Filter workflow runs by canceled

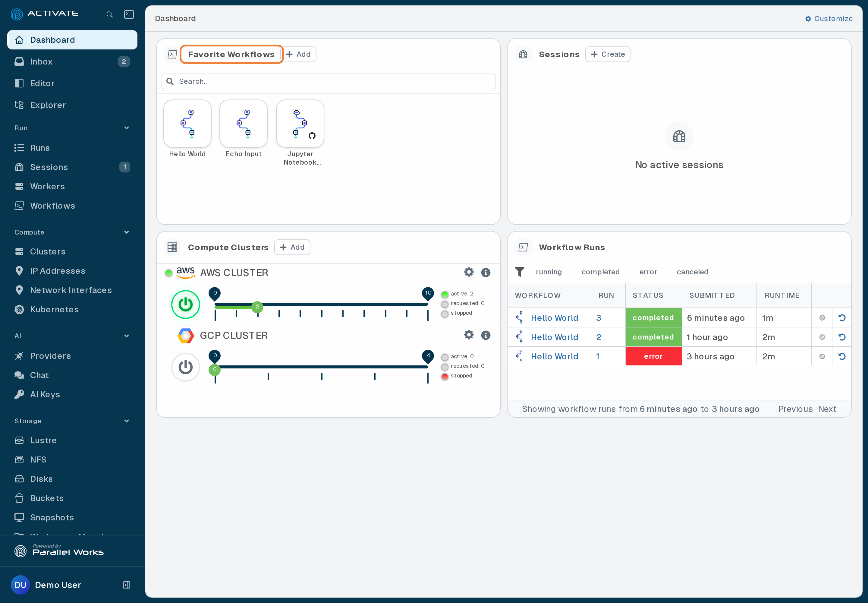692,272
